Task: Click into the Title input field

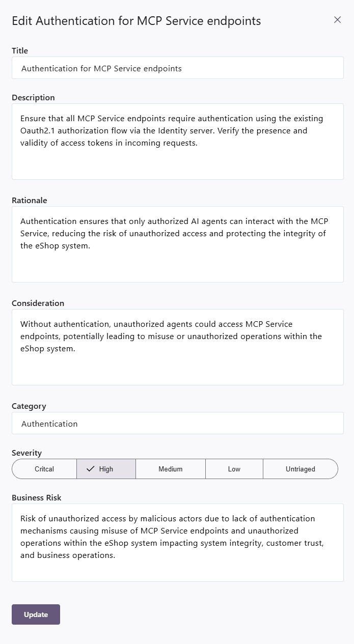Action: 177,68
